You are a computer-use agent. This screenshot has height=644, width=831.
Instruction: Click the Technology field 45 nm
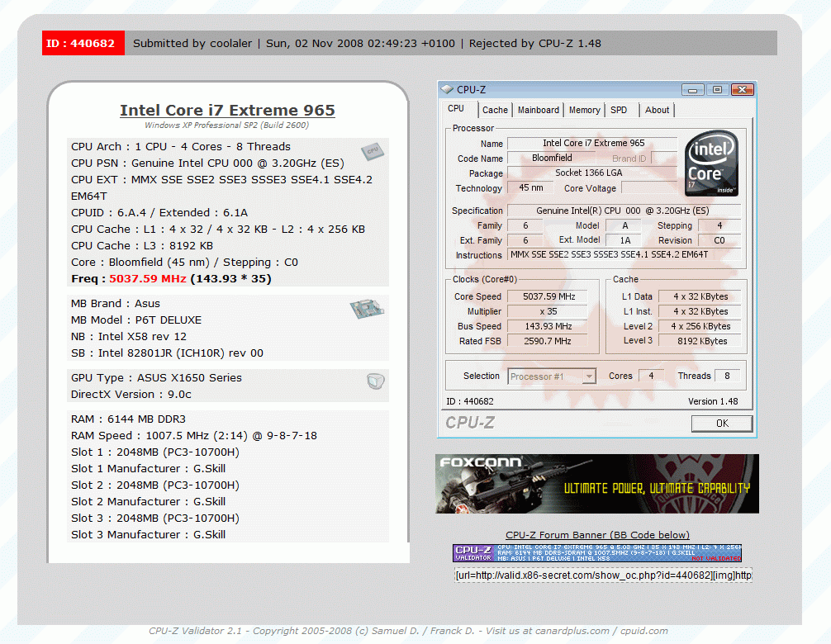tap(530, 187)
